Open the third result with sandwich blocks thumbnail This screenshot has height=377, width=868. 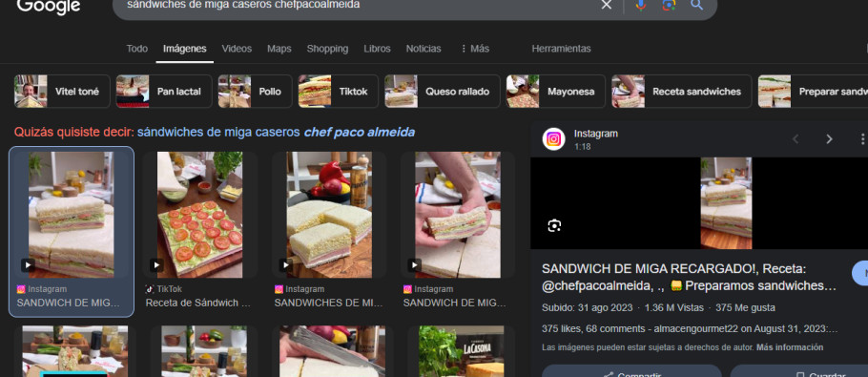coord(329,215)
